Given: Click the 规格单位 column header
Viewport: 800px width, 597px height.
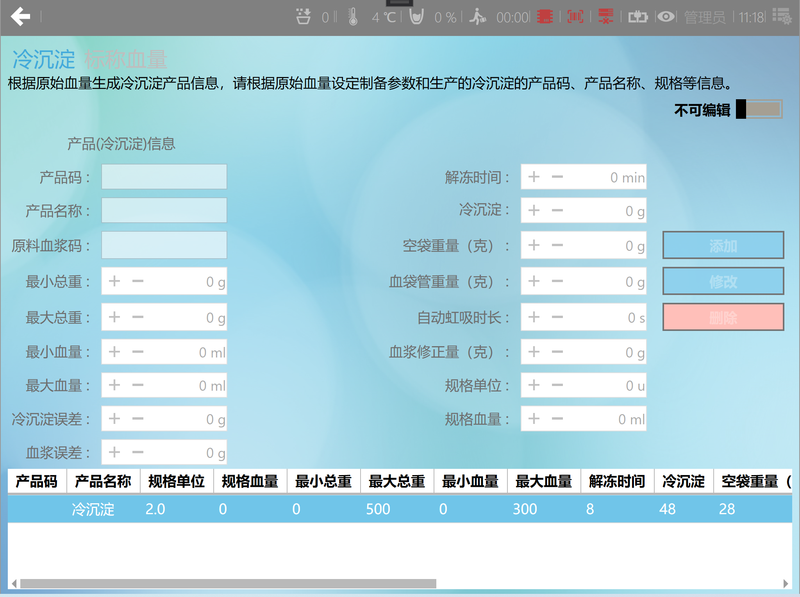Looking at the screenshot, I should [177, 481].
